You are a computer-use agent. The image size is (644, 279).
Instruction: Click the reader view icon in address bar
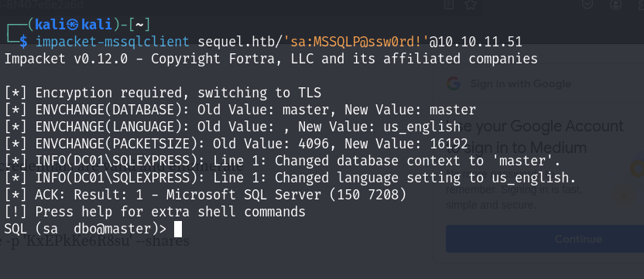pos(450,5)
